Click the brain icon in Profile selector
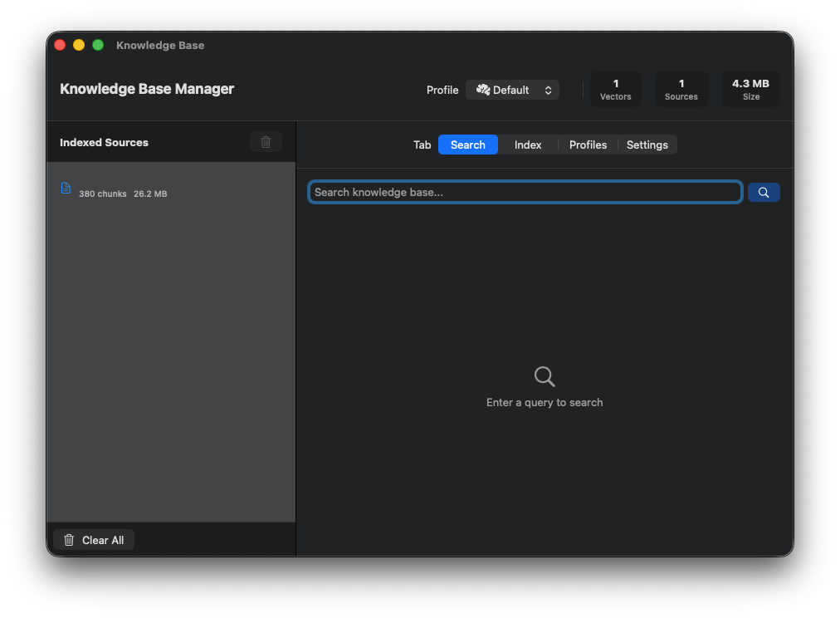 [483, 90]
